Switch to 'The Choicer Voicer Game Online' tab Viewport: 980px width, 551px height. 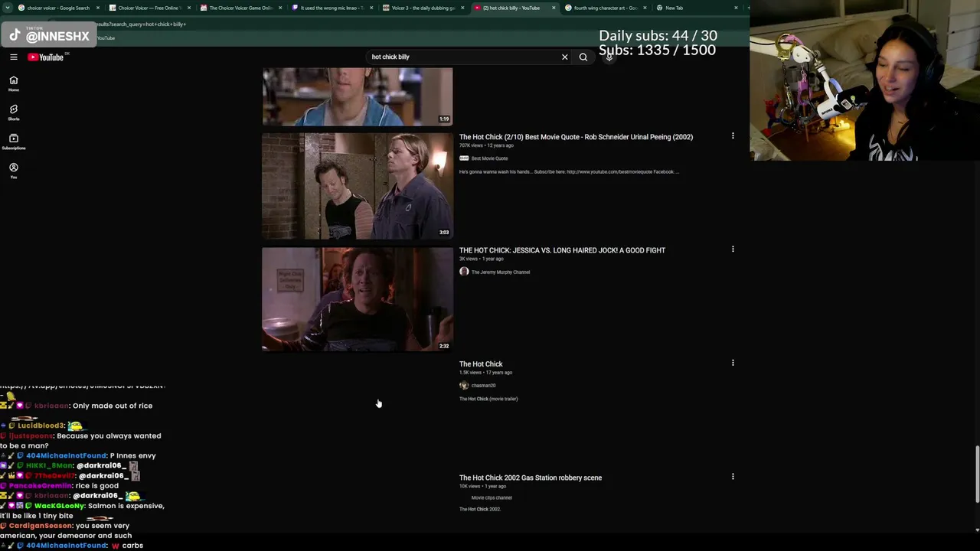tap(240, 8)
